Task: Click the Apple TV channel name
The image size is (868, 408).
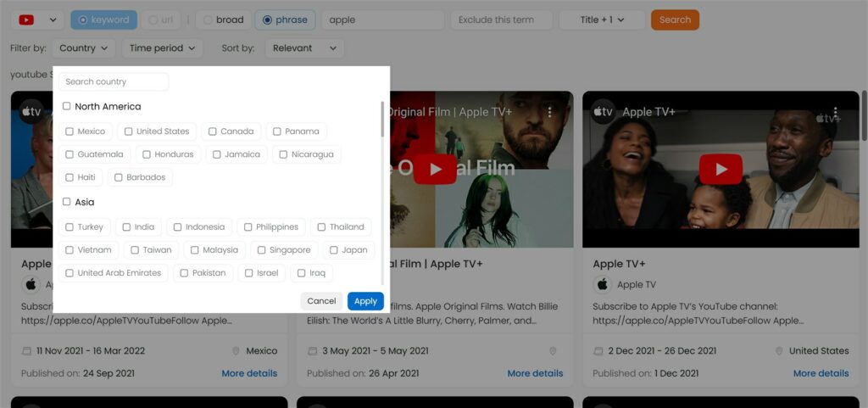Action: (x=637, y=284)
